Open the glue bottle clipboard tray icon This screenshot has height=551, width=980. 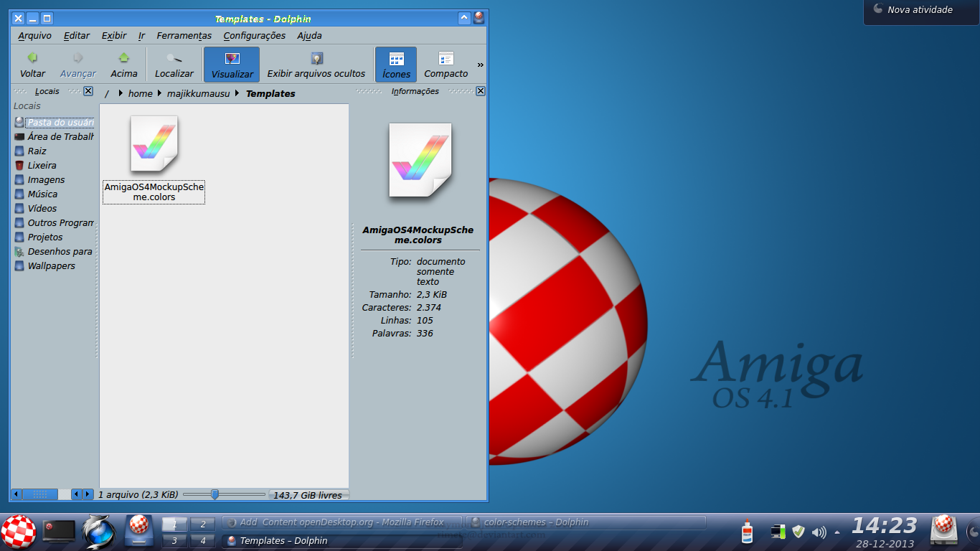pos(748,532)
